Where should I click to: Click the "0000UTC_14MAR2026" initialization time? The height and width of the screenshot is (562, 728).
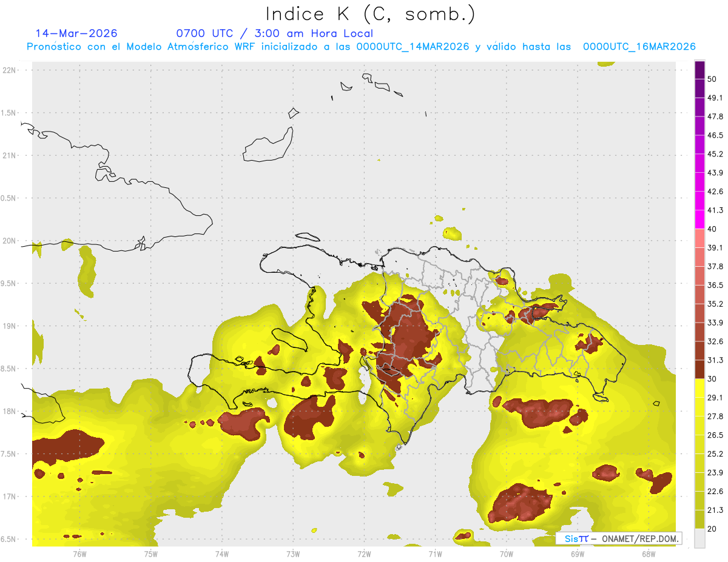(x=413, y=47)
